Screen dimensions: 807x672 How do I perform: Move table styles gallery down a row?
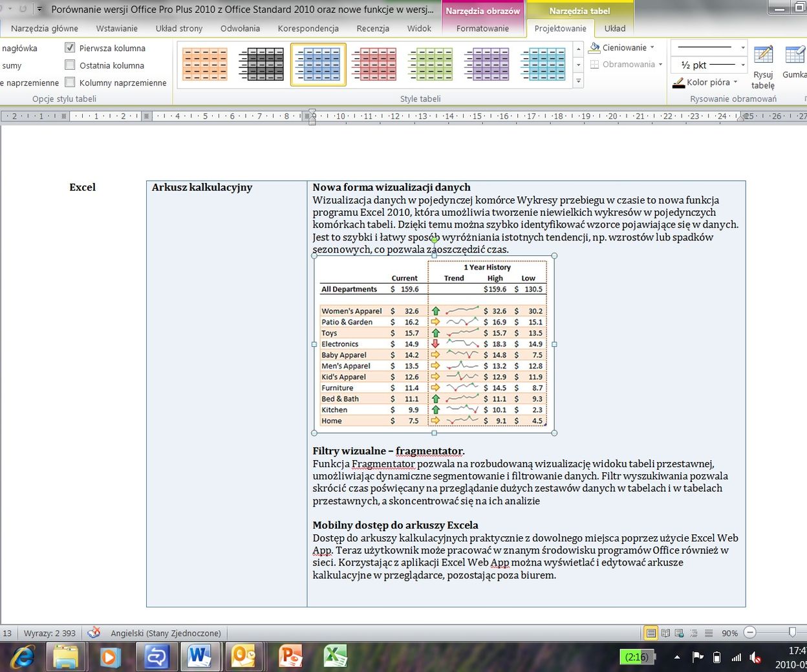click(578, 65)
